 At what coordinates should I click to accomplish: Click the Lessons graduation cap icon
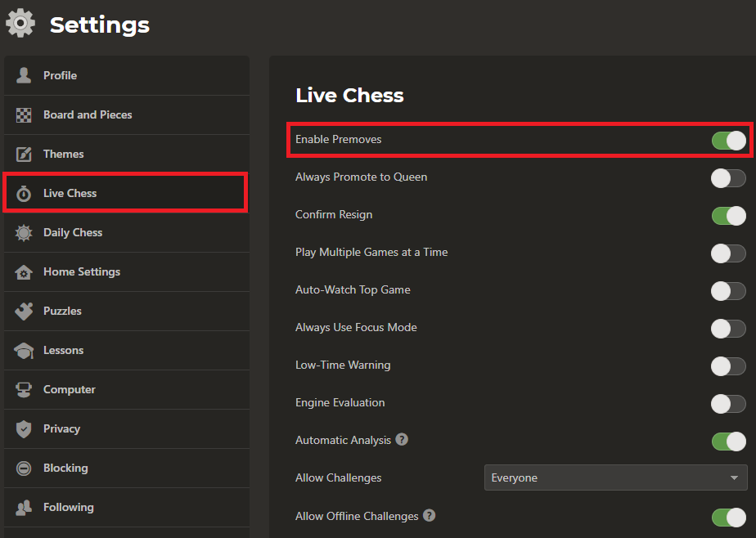[24, 350]
